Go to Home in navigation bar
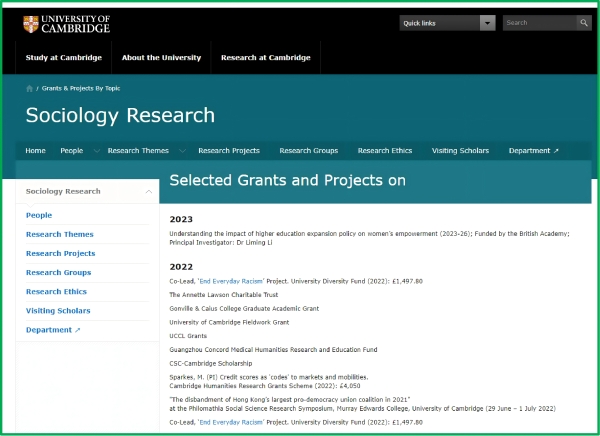This screenshot has height=436, width=600. 36,151
